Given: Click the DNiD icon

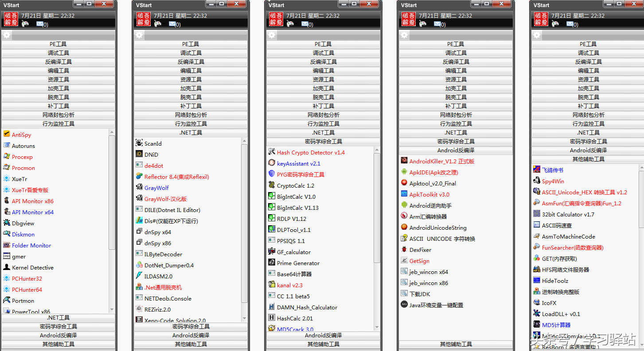Looking at the screenshot, I should (x=139, y=154).
